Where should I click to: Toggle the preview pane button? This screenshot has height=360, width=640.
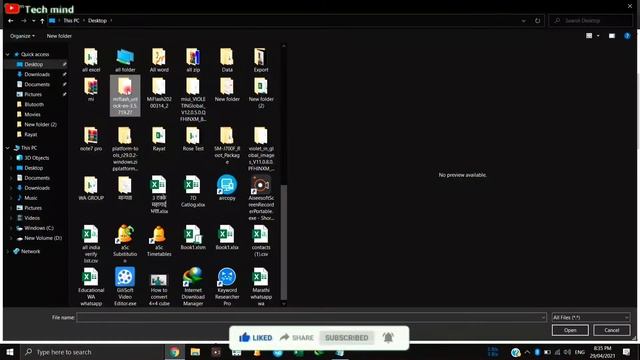click(611, 36)
